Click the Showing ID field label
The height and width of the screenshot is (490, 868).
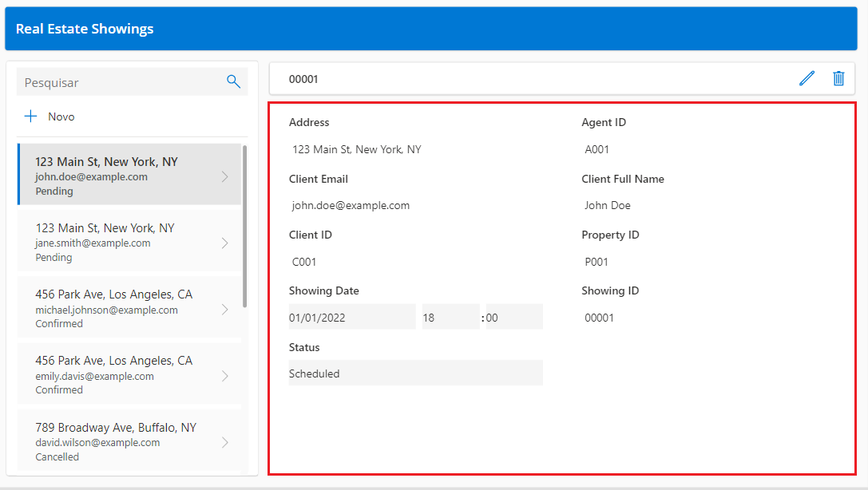(x=610, y=291)
